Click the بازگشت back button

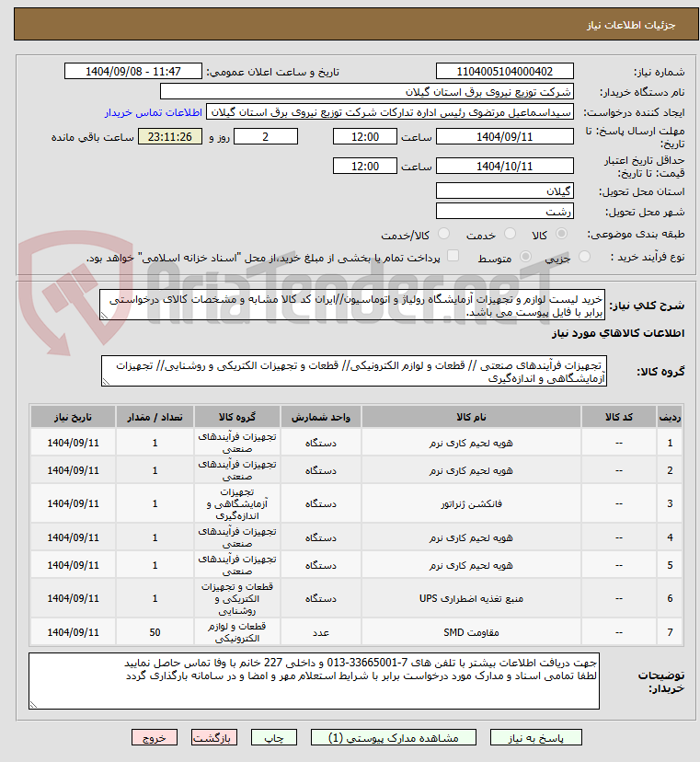(x=214, y=738)
